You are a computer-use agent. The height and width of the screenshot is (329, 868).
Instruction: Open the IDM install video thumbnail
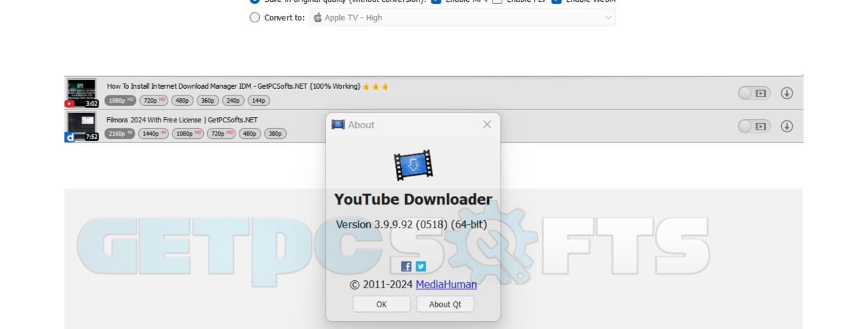[x=82, y=93]
